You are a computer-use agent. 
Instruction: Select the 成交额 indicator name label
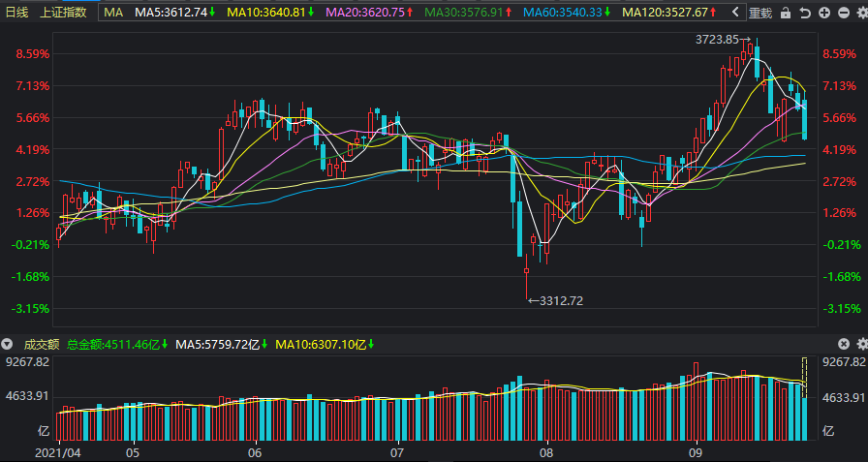click(42, 345)
